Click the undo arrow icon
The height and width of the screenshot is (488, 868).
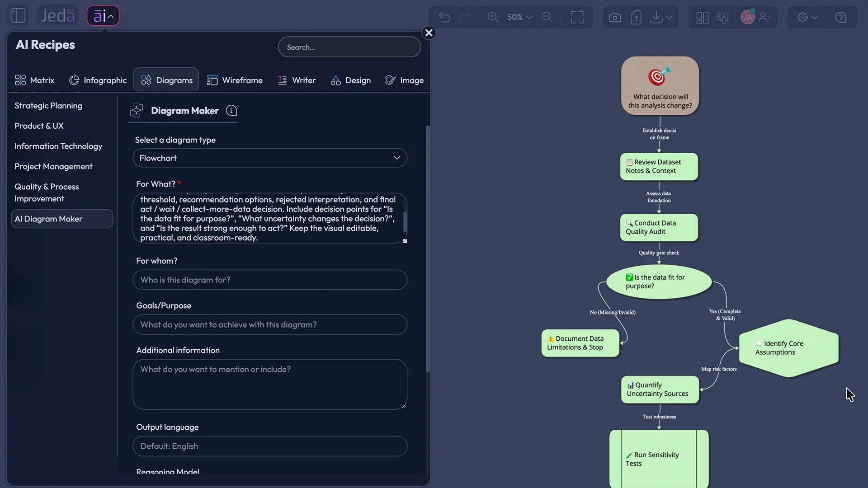[x=444, y=18]
